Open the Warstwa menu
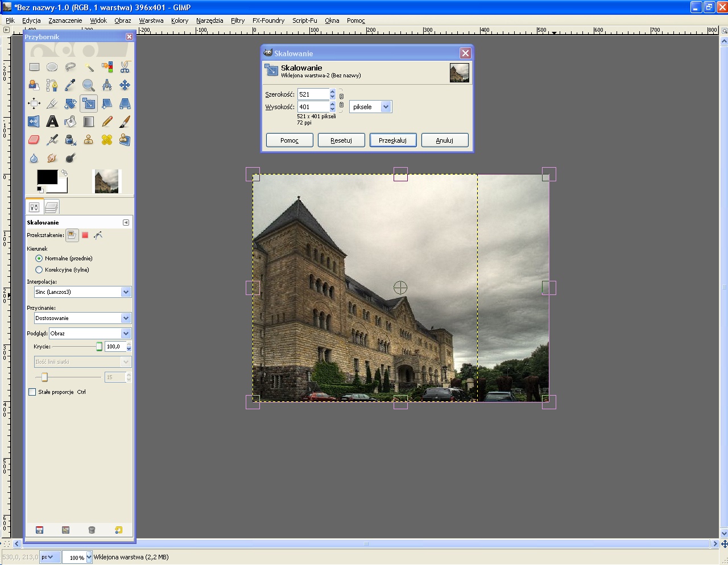The image size is (728, 565). click(151, 20)
